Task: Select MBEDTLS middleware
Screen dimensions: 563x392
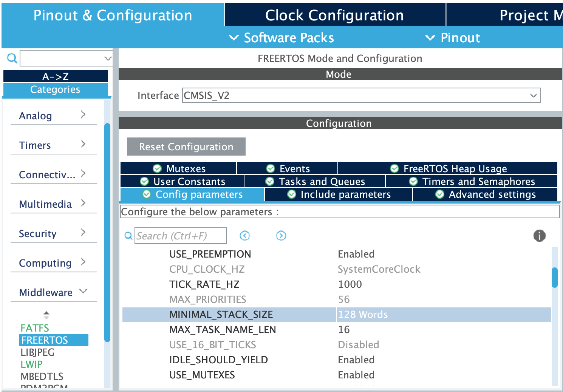Action: pos(42,376)
